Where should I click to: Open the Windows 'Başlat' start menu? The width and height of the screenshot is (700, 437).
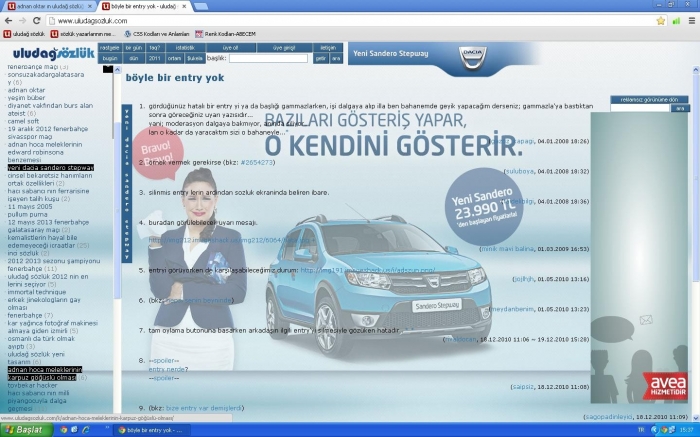(x=27, y=430)
